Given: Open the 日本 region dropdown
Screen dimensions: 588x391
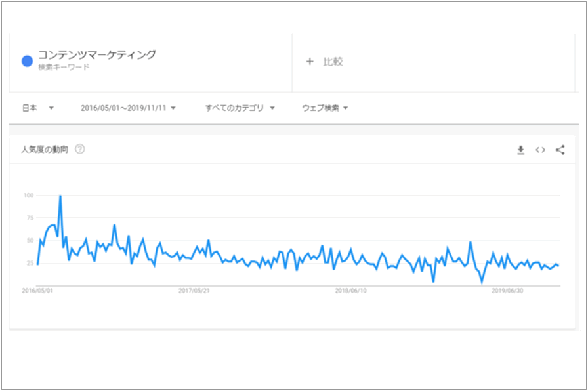Looking at the screenshot, I should [x=38, y=108].
